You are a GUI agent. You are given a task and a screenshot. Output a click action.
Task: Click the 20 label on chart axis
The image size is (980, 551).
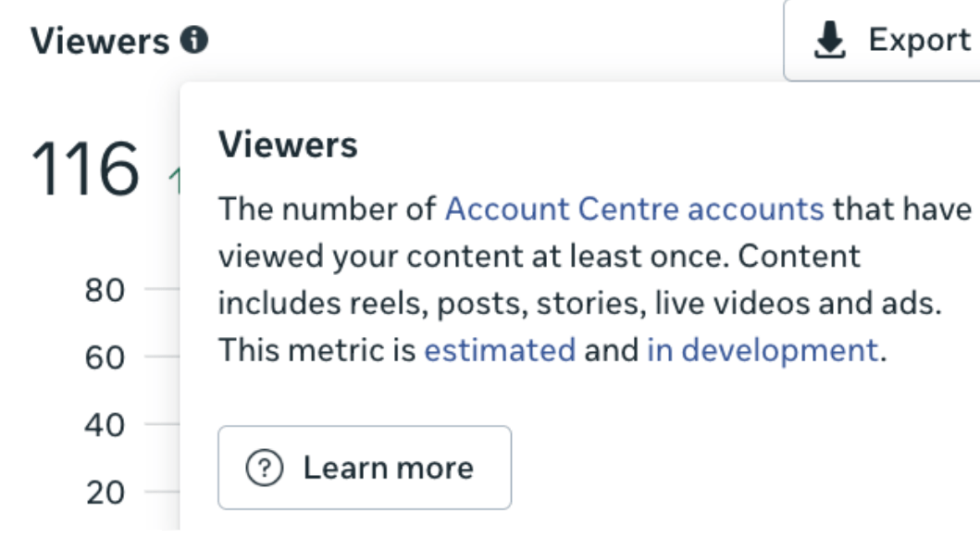click(x=105, y=494)
